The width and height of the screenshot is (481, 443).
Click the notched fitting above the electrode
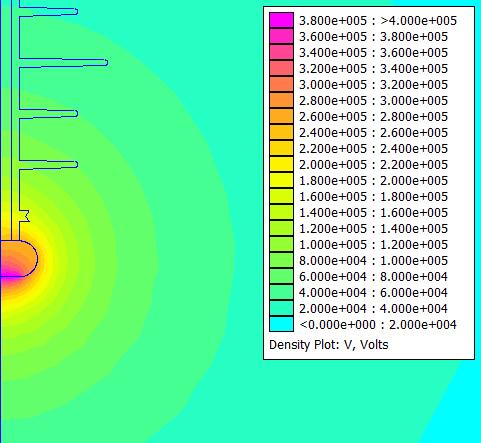point(25,216)
